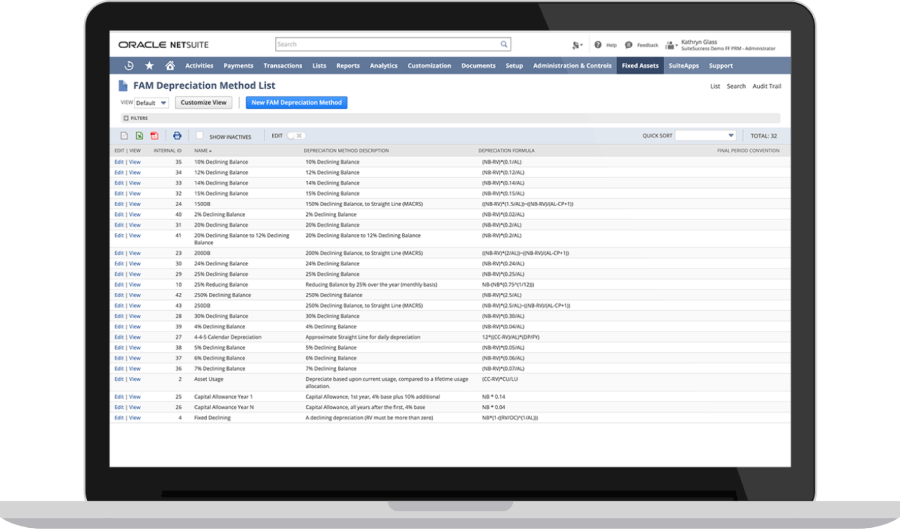Image resolution: width=900 pixels, height=529 pixels.
Task: Click the Oracle NetSuite logo
Action: click(164, 45)
